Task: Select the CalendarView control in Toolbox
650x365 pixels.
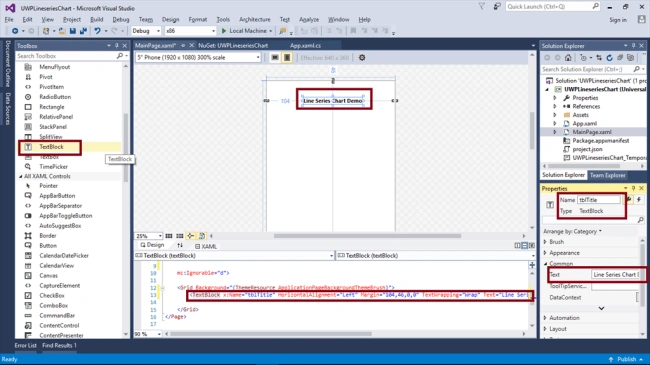Action: [56, 265]
